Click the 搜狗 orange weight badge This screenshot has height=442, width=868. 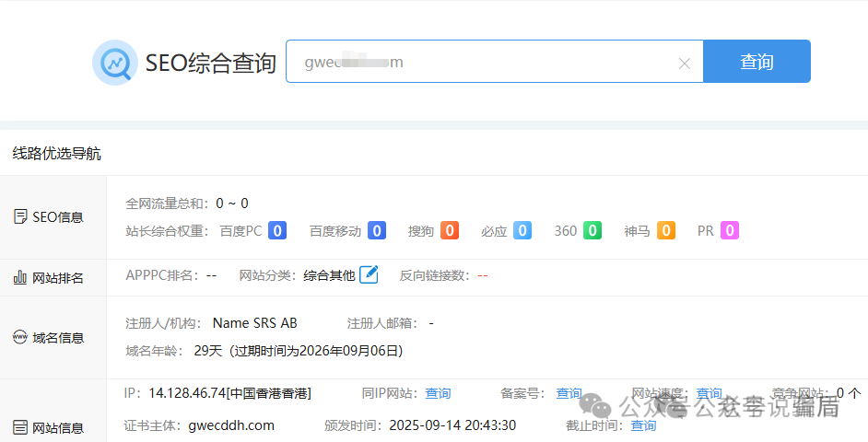point(450,230)
